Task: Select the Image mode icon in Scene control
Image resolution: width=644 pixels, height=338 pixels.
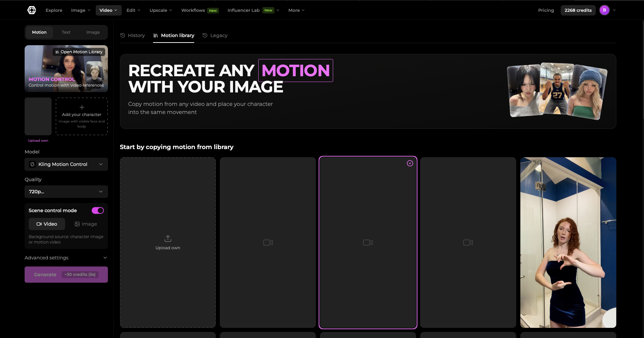Action: coord(77,224)
